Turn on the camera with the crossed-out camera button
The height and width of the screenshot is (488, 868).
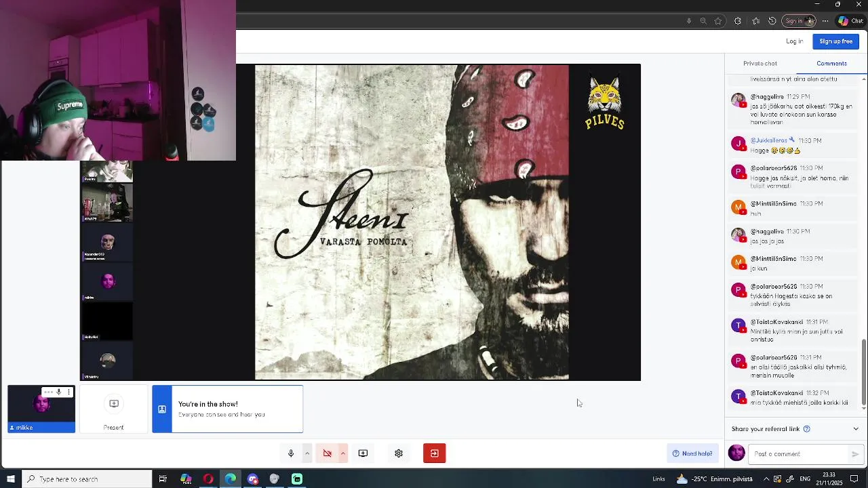point(328,453)
